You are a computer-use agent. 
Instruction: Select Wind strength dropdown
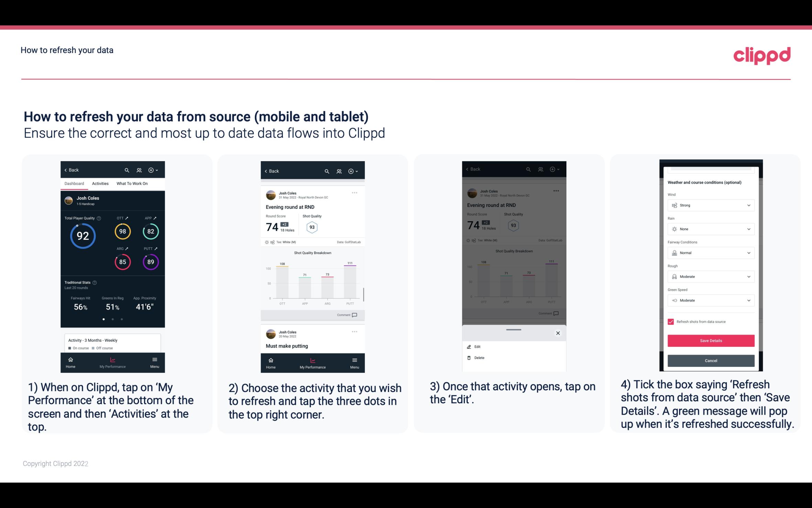pyautogui.click(x=711, y=205)
